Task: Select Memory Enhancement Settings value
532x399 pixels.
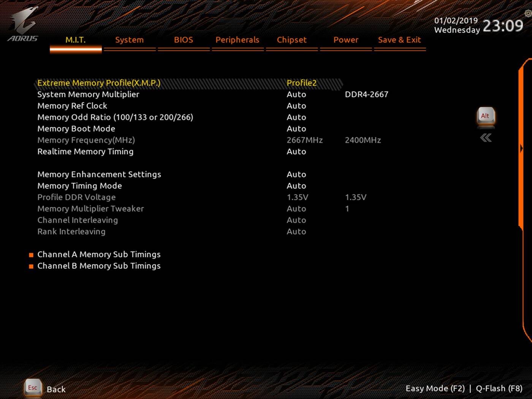Action: [296, 174]
